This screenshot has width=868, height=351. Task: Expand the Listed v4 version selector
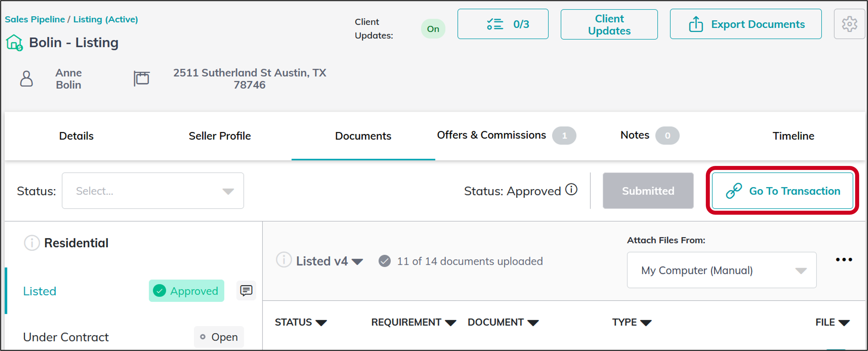[358, 261]
